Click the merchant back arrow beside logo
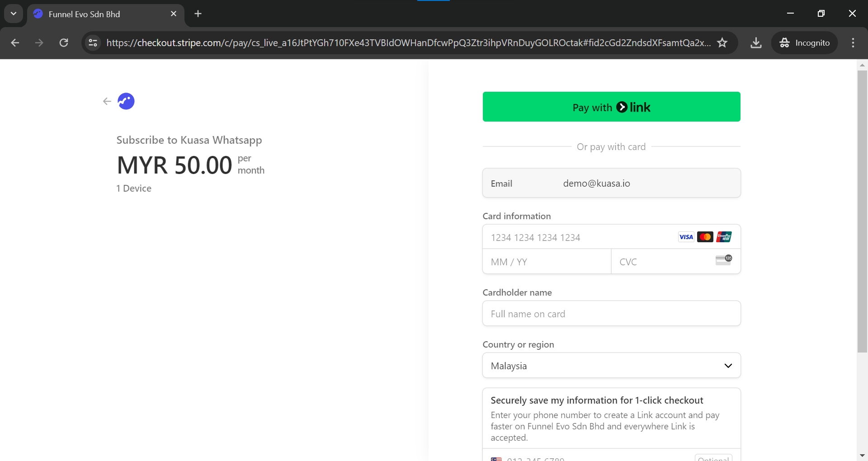 point(107,101)
